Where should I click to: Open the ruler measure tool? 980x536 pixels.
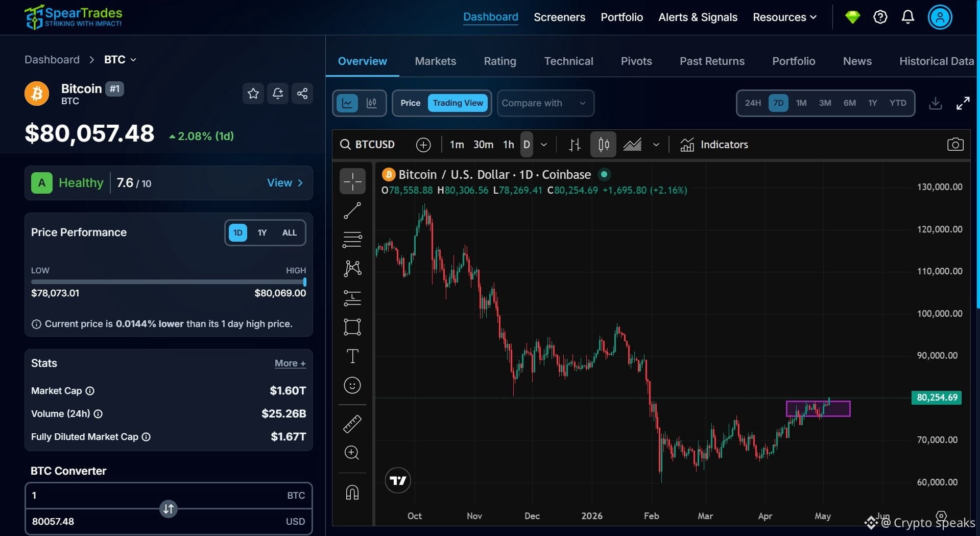pos(352,424)
